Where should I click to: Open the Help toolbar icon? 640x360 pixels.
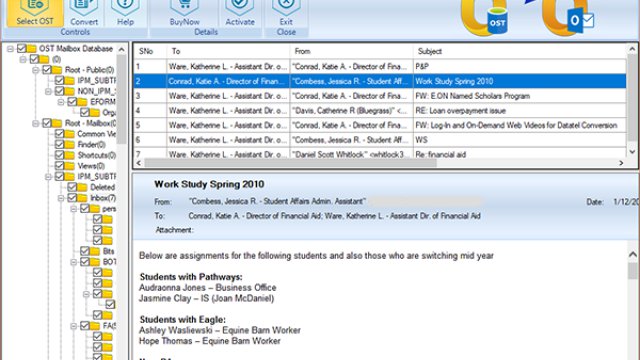point(125,7)
